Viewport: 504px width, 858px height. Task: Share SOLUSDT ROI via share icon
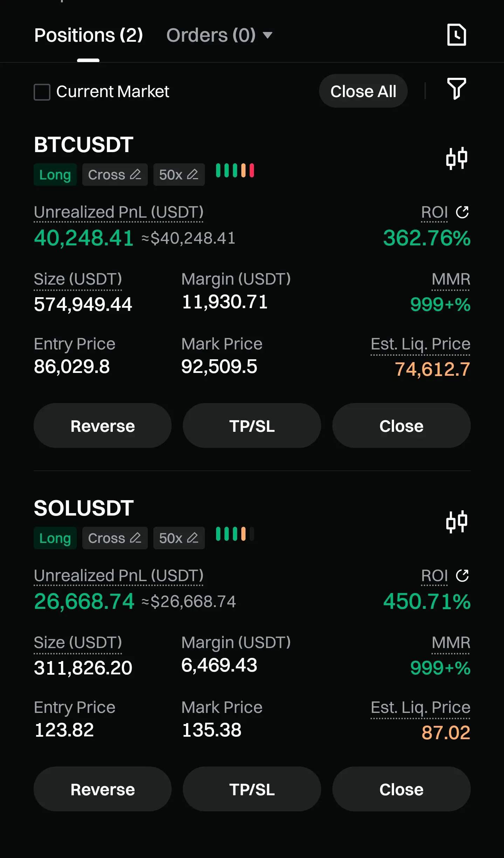pyautogui.click(x=462, y=576)
